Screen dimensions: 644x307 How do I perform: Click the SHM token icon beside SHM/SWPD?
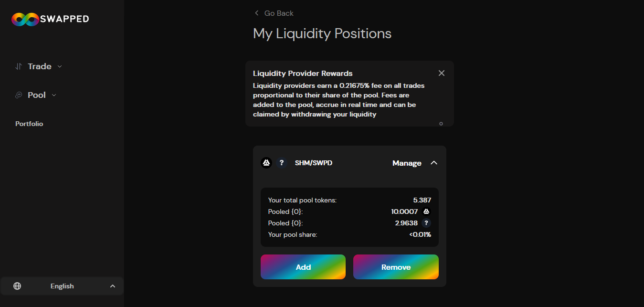click(x=266, y=163)
